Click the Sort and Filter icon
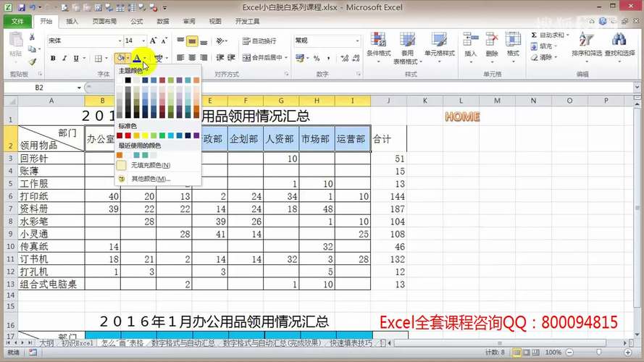Screen dimensions: 644x362 [x=586, y=39]
